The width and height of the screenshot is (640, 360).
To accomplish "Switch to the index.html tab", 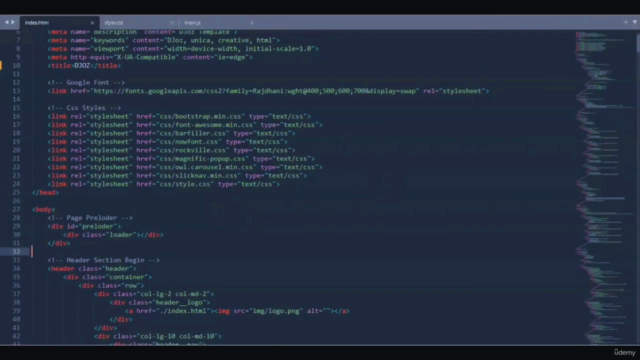I will coord(59,22).
